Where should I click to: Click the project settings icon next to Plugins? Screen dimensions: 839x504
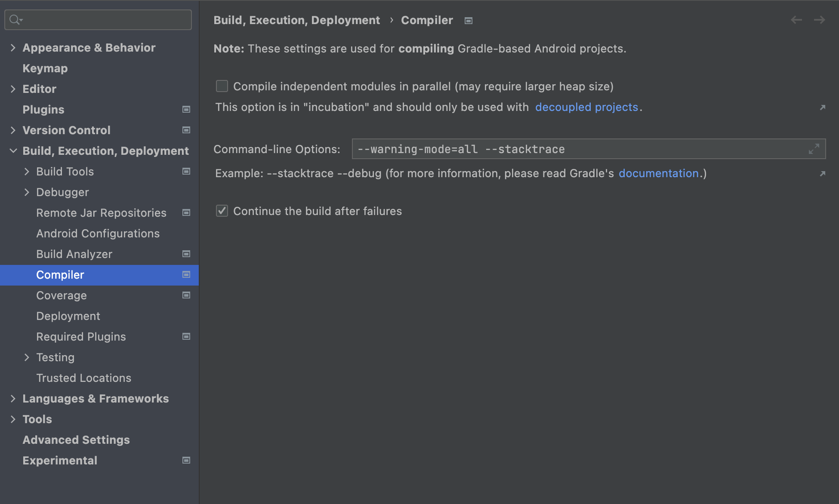186,110
